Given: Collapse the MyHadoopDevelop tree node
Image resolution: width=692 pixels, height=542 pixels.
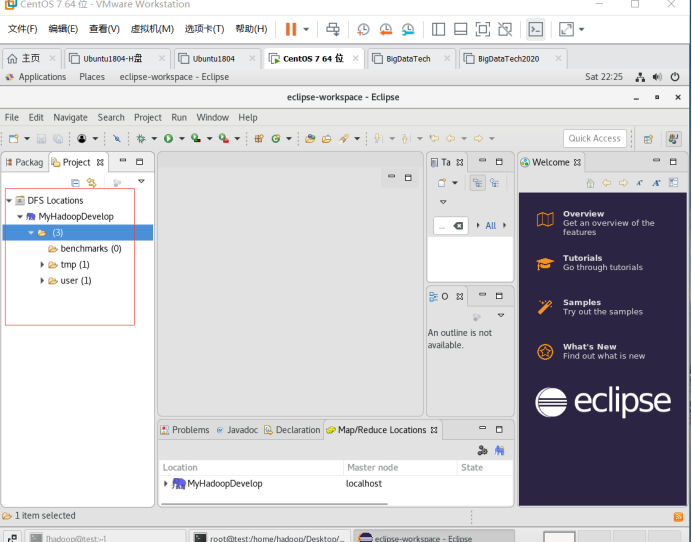Looking at the screenshot, I should [20, 216].
